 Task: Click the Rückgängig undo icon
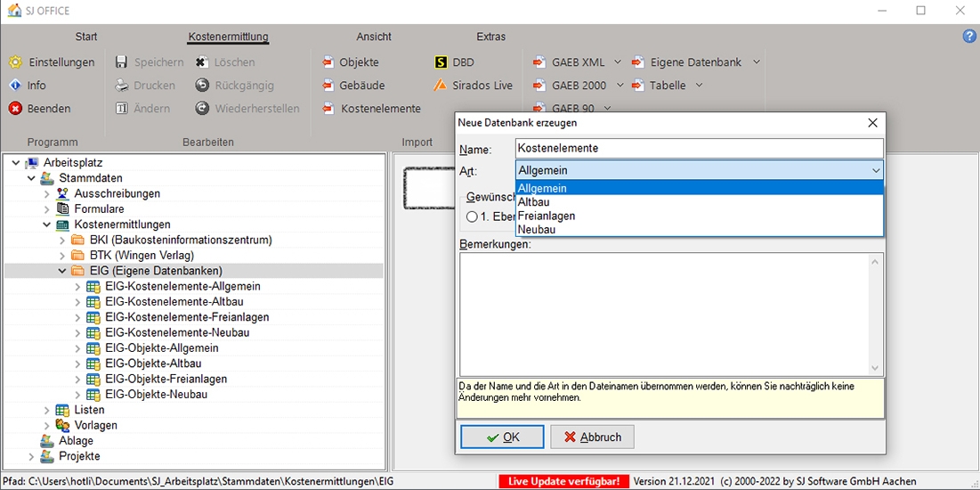pos(202,86)
